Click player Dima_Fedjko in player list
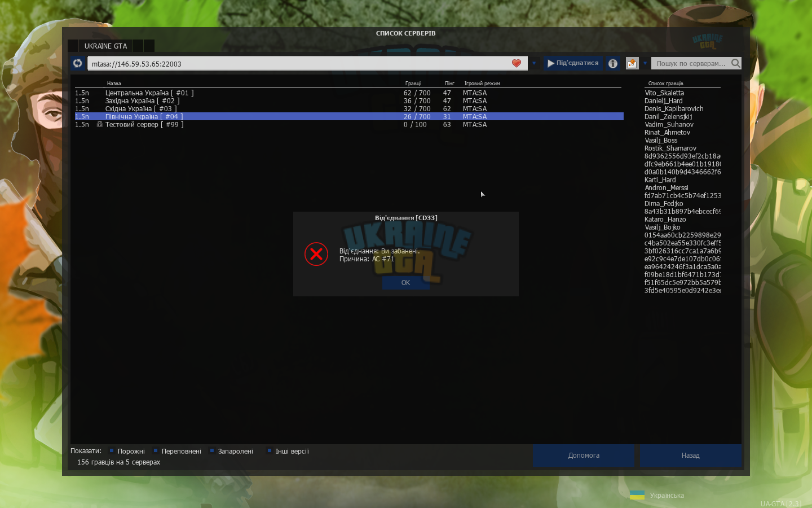The width and height of the screenshot is (812, 508). pyautogui.click(x=664, y=204)
